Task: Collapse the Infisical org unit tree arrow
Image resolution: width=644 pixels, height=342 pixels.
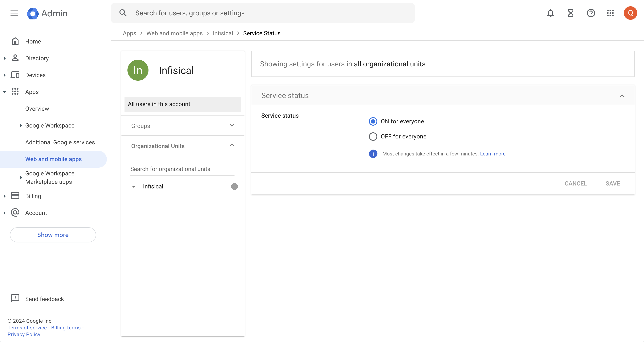Action: point(134,187)
